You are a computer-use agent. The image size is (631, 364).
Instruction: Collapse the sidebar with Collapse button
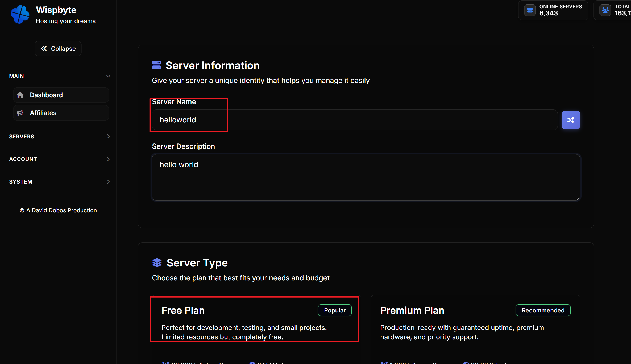point(58,49)
